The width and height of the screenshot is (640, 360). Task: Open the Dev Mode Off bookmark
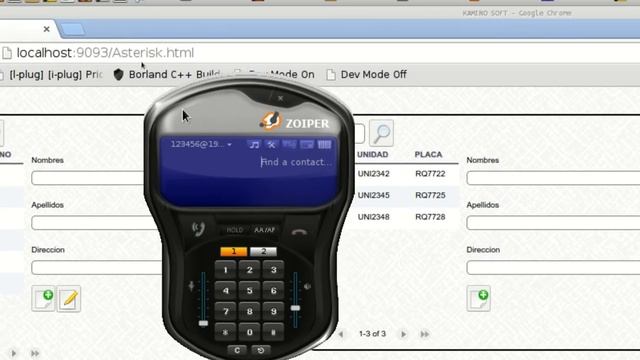[367, 75]
